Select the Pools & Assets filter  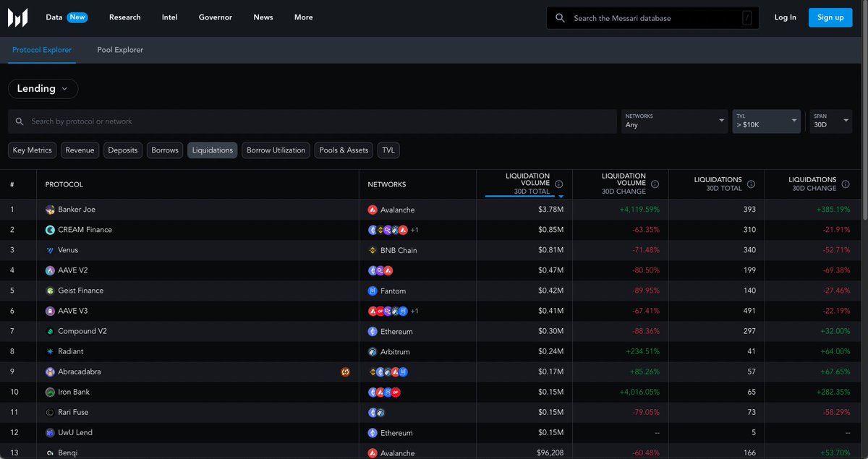coord(344,150)
